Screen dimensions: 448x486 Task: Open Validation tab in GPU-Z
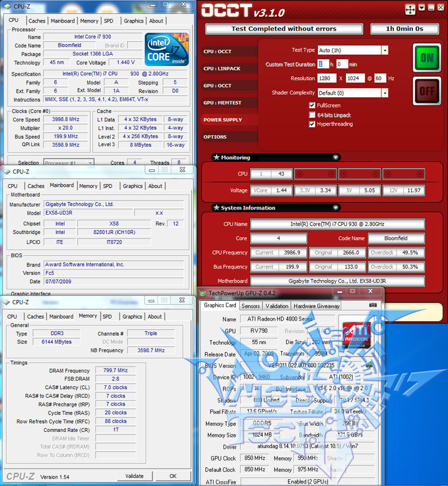pos(277,306)
